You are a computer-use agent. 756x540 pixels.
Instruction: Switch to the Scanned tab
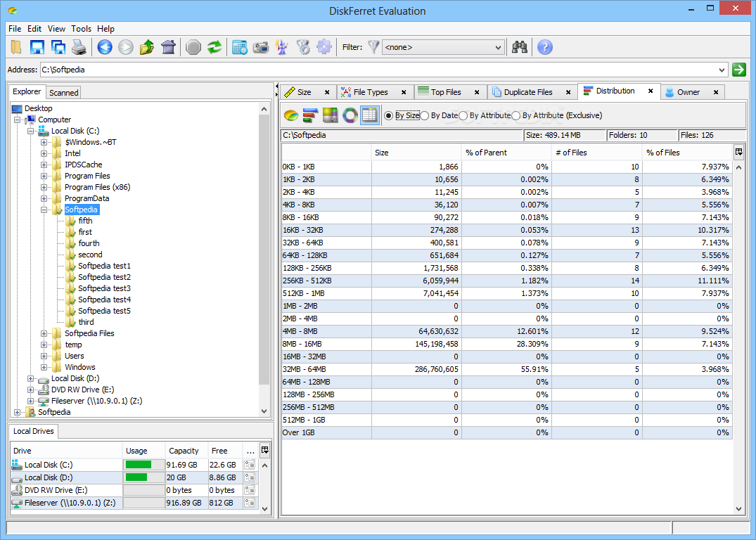tap(63, 93)
